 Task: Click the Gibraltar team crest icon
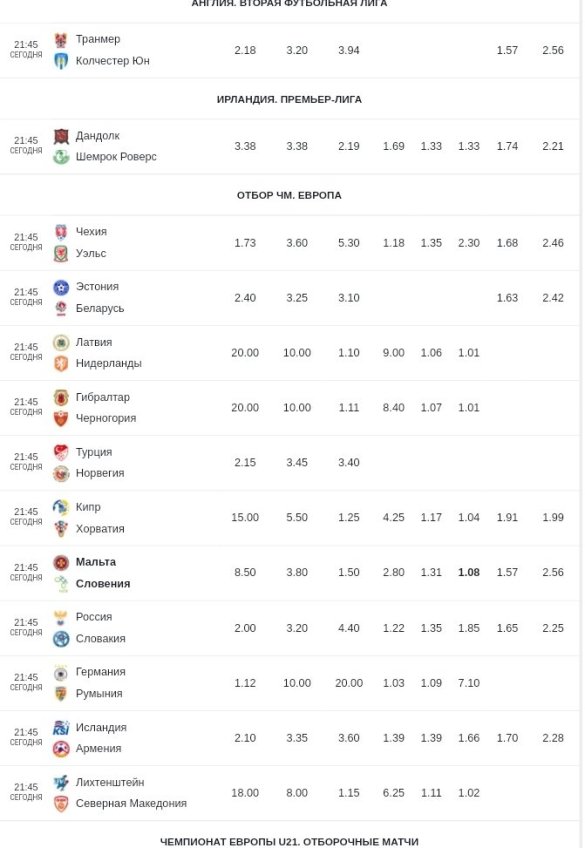click(x=61, y=398)
